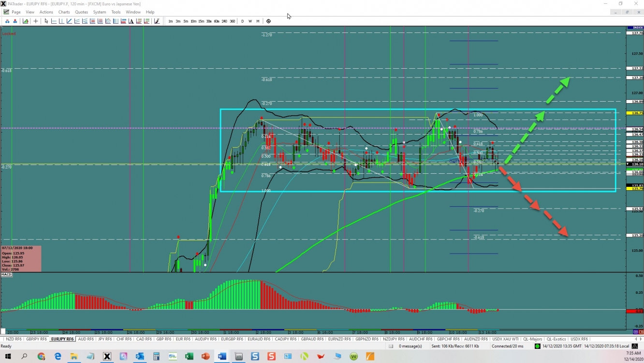Set the chart to Monthly (M) timeframe
The height and width of the screenshot is (363, 644).
(258, 21)
